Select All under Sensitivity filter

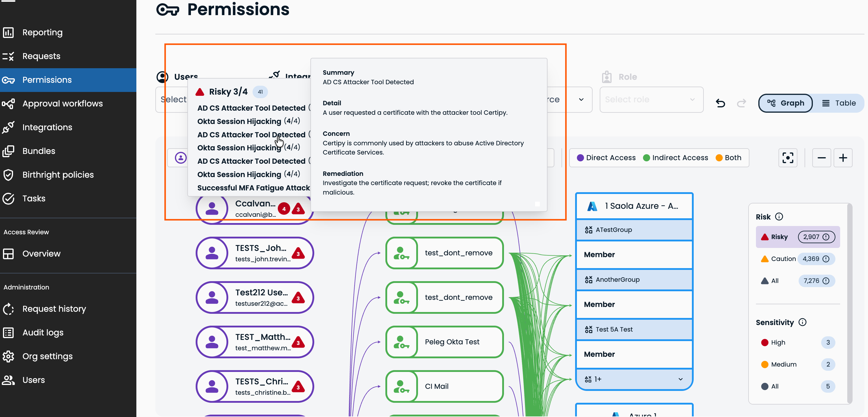tap(797, 386)
